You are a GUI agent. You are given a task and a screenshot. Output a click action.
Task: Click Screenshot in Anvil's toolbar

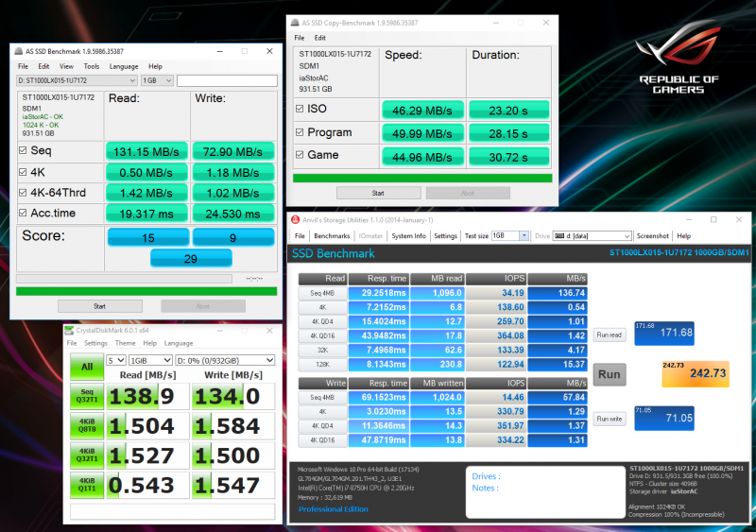click(x=652, y=236)
